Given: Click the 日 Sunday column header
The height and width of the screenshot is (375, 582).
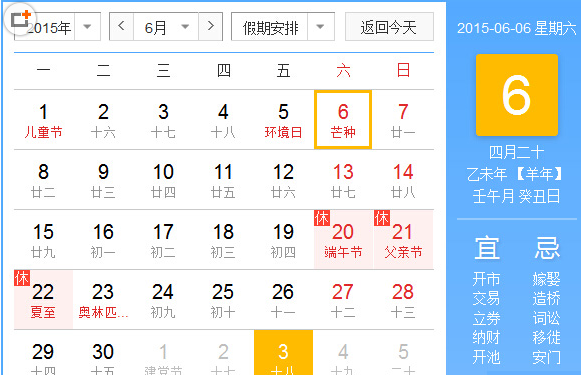Looking at the screenshot, I should coord(403,70).
